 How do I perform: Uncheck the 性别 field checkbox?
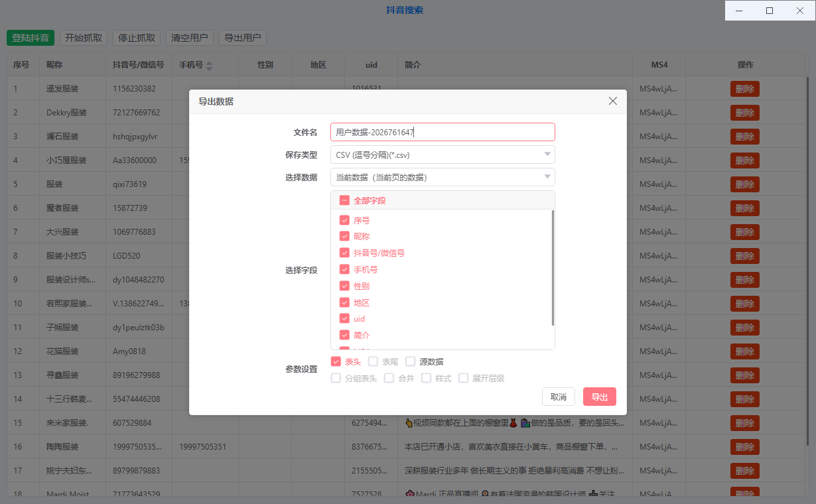(344, 286)
